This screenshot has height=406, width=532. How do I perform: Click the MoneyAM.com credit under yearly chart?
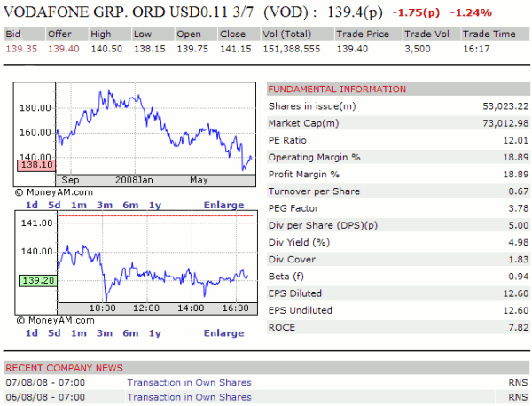tap(54, 192)
